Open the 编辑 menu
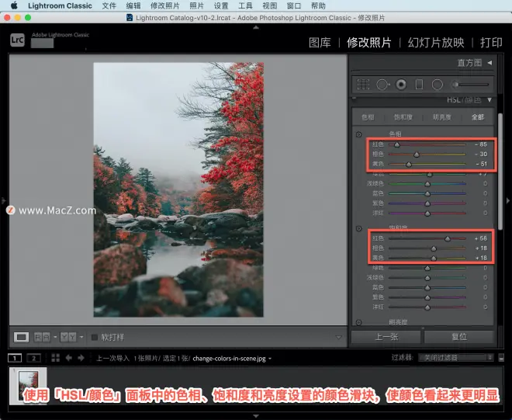Screen dimensions: 512x420 [133, 5]
